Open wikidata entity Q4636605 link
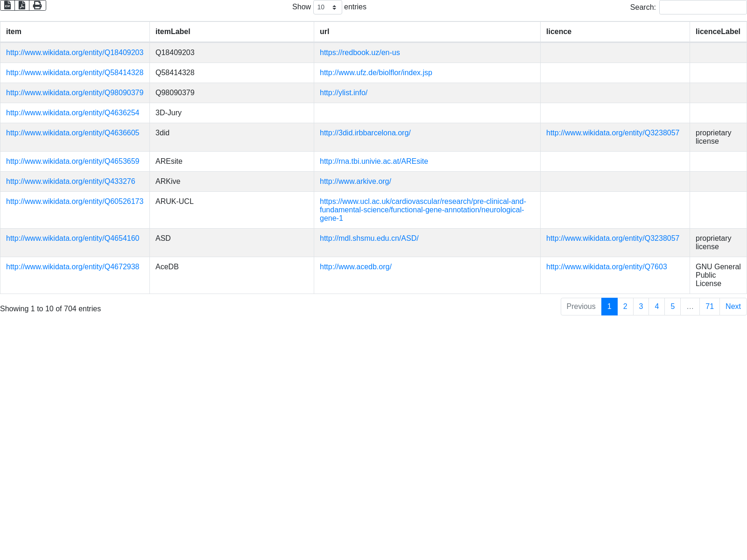The height and width of the screenshot is (560, 747). click(72, 133)
